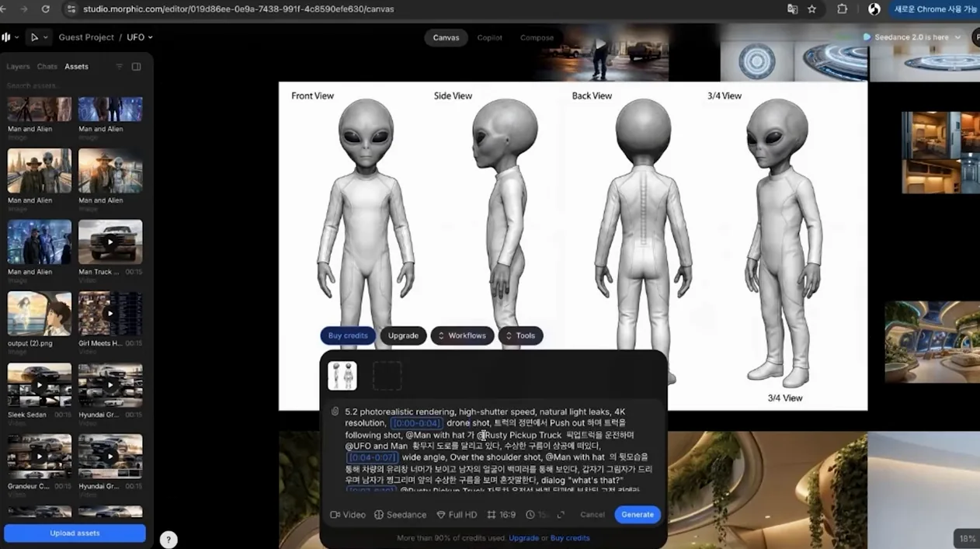Collapse the left sidebar panel icon
The image size is (980, 549).
pyautogui.click(x=136, y=67)
